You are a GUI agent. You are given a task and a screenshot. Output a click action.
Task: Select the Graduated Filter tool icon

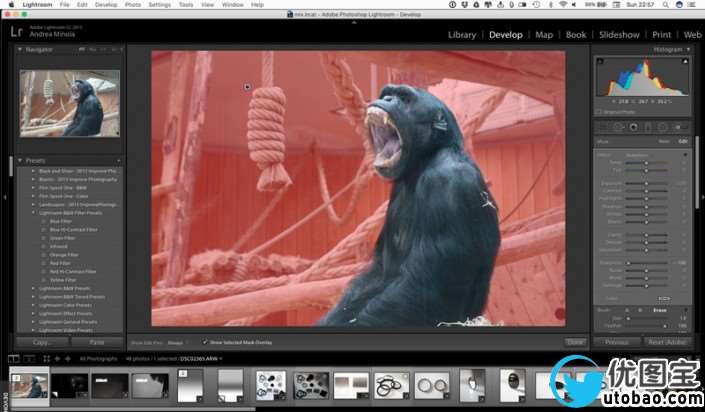point(647,127)
